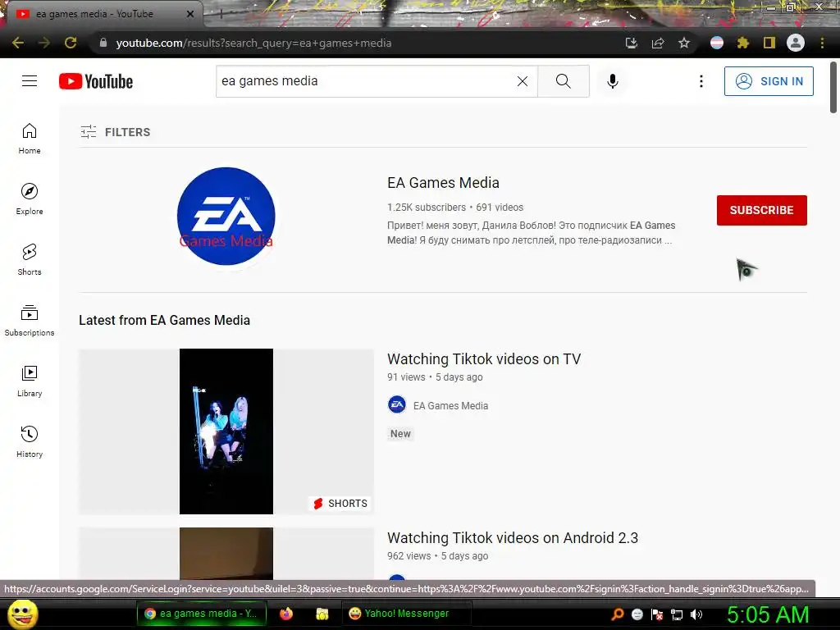
Task: Open YouTube settings three-dot menu
Action: pyautogui.click(x=701, y=81)
